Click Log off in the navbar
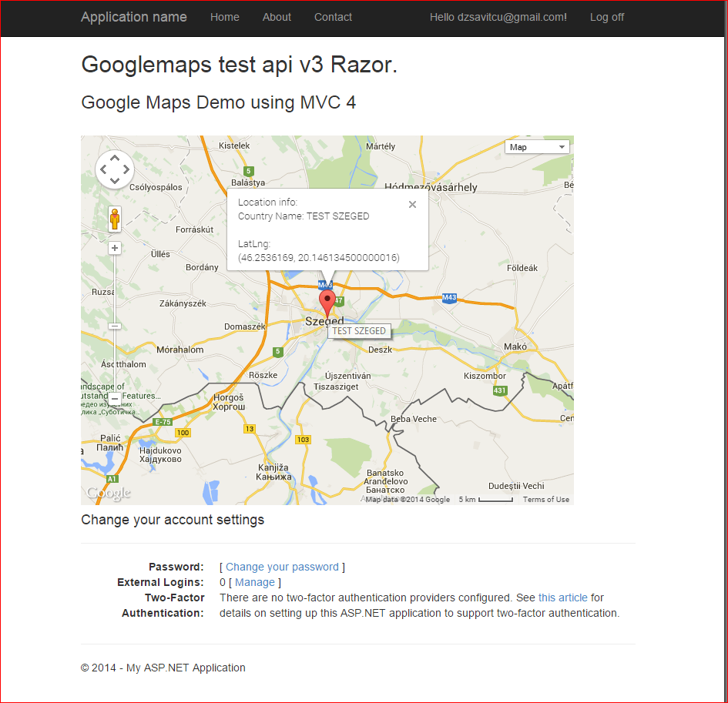 [x=607, y=17]
